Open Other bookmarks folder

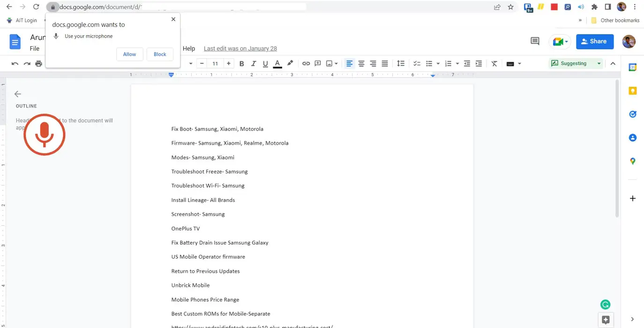615,21
